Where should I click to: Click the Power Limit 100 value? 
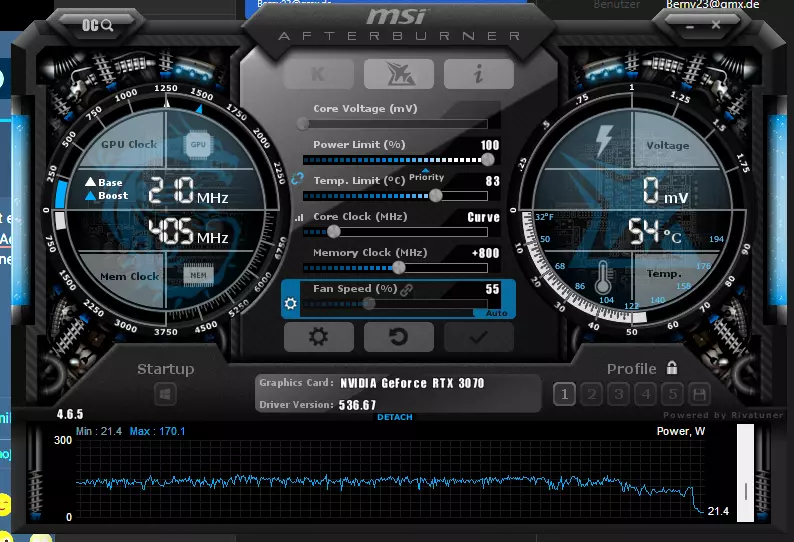[x=490, y=145]
